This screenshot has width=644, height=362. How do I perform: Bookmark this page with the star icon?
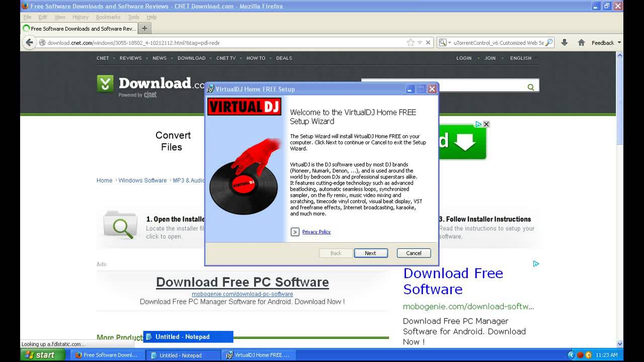coord(411,43)
